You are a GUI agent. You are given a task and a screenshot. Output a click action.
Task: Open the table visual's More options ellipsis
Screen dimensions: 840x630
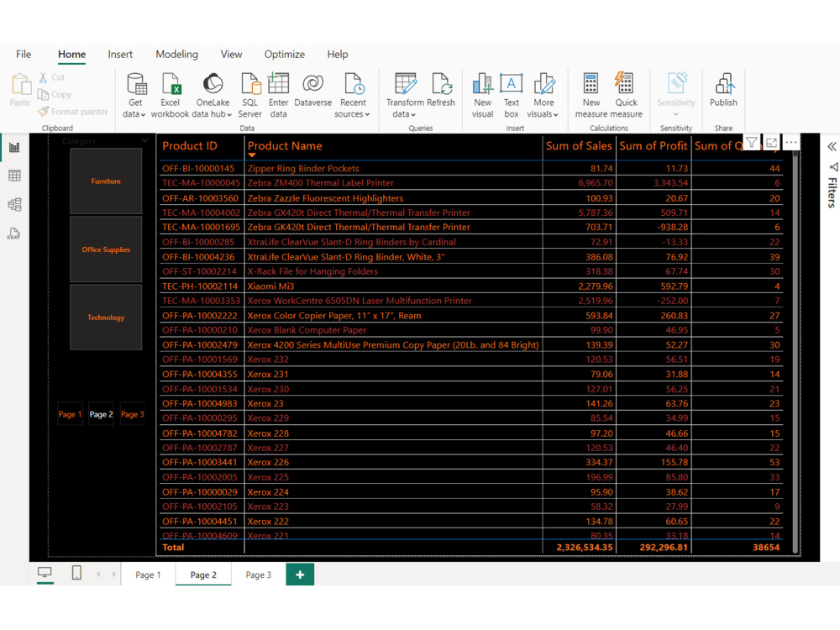point(790,142)
